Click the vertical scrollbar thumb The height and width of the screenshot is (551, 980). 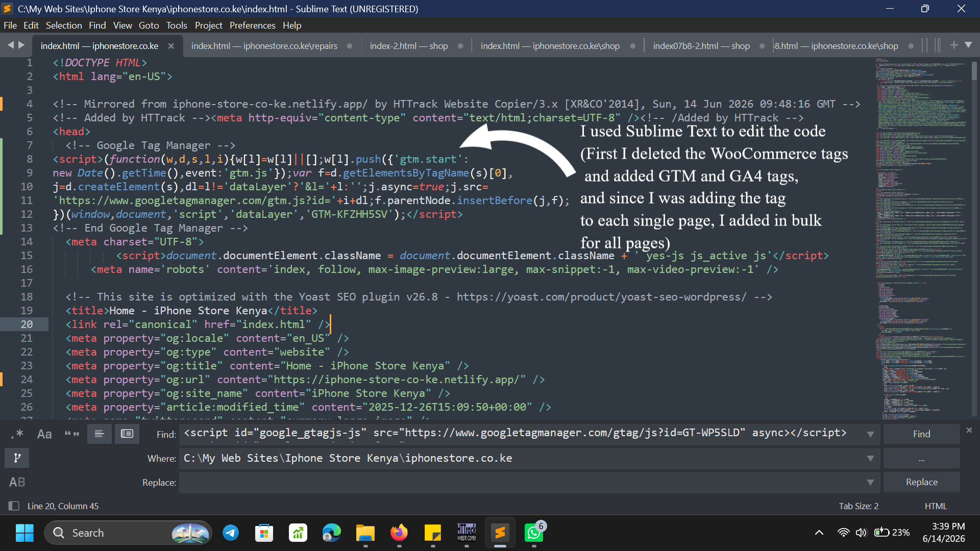pos(974,70)
